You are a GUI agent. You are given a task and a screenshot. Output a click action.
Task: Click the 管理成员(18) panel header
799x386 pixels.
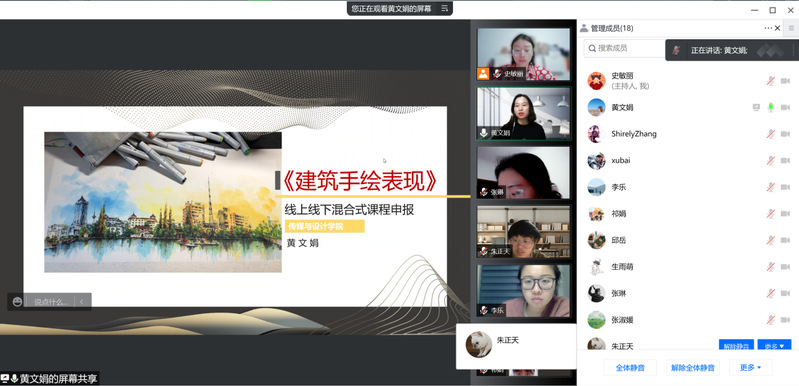(607, 29)
